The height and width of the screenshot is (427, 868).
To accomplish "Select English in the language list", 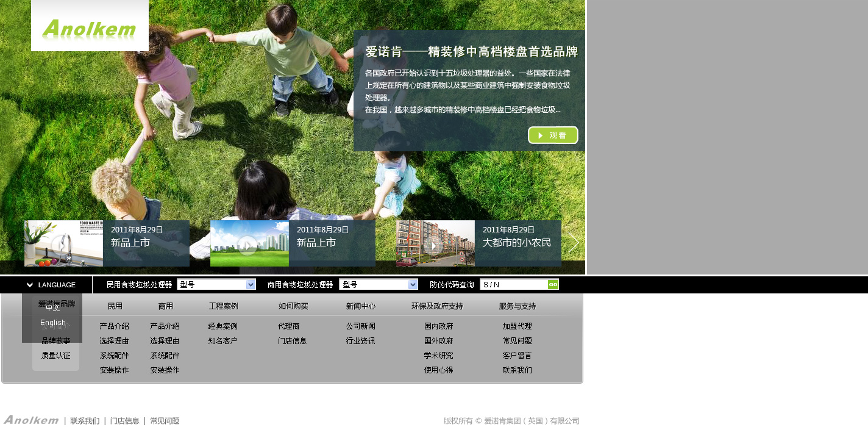I will coord(52,323).
